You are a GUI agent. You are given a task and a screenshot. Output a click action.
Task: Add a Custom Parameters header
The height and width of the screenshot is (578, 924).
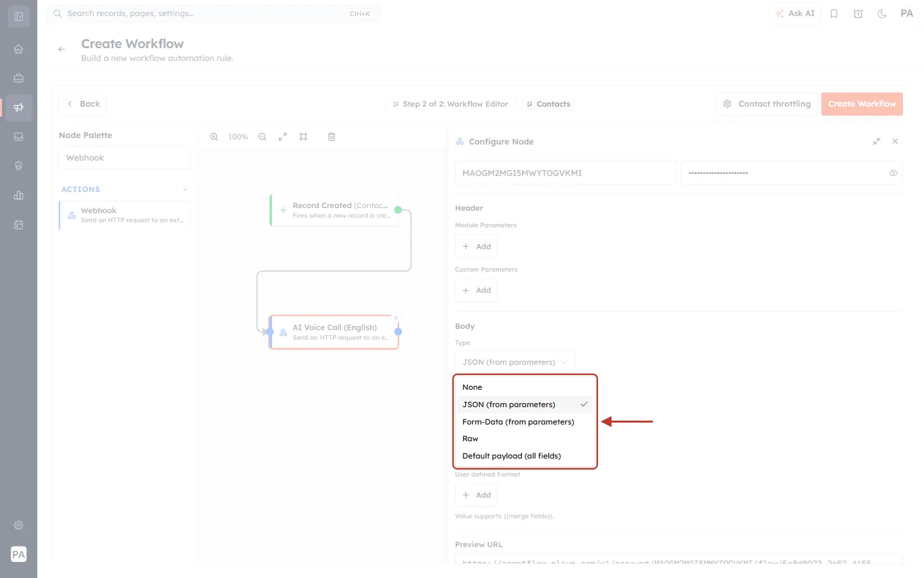click(476, 290)
